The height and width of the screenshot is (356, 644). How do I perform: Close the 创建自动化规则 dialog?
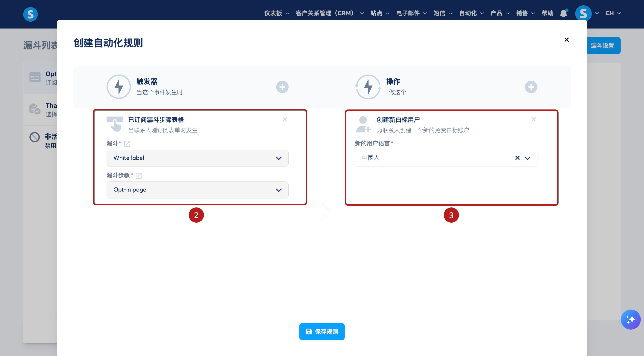[566, 40]
